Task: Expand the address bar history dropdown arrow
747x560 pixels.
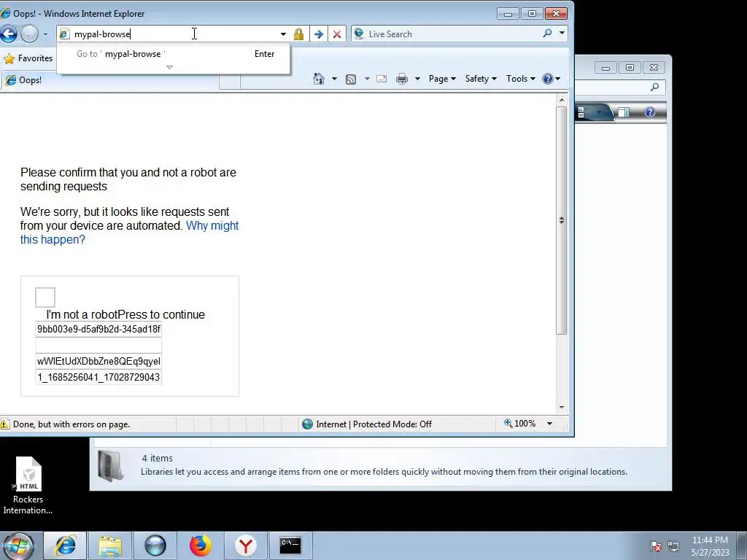Action: pos(283,34)
